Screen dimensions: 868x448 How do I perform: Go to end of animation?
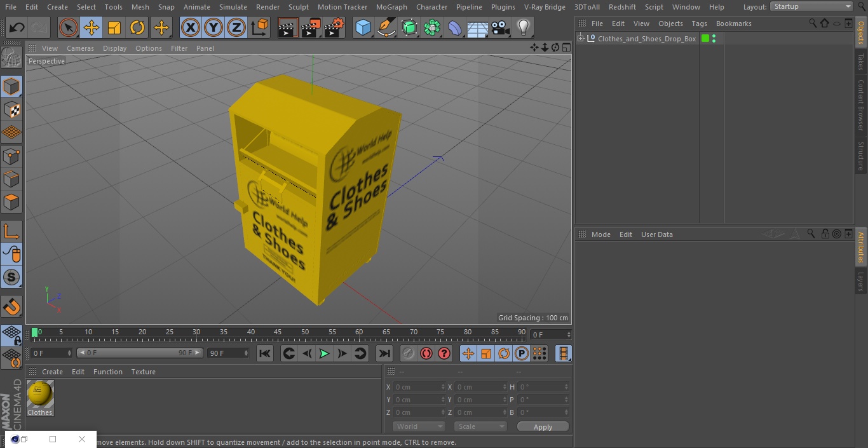pyautogui.click(x=384, y=353)
